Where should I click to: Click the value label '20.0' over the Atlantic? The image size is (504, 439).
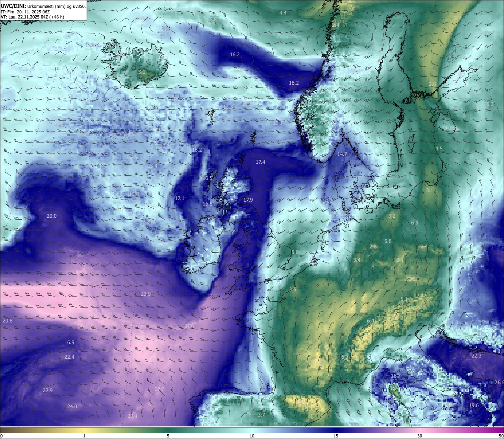(x=52, y=216)
